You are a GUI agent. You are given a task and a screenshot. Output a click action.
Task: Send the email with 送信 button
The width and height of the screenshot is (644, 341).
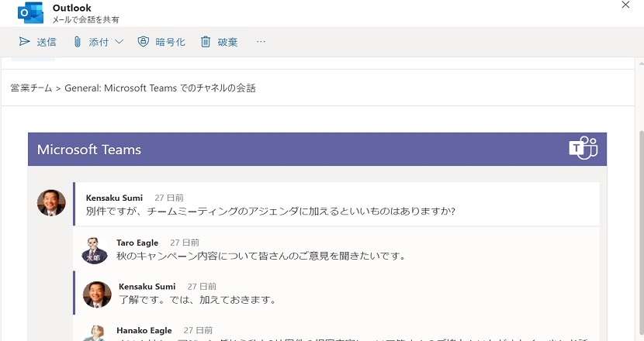[x=38, y=42]
